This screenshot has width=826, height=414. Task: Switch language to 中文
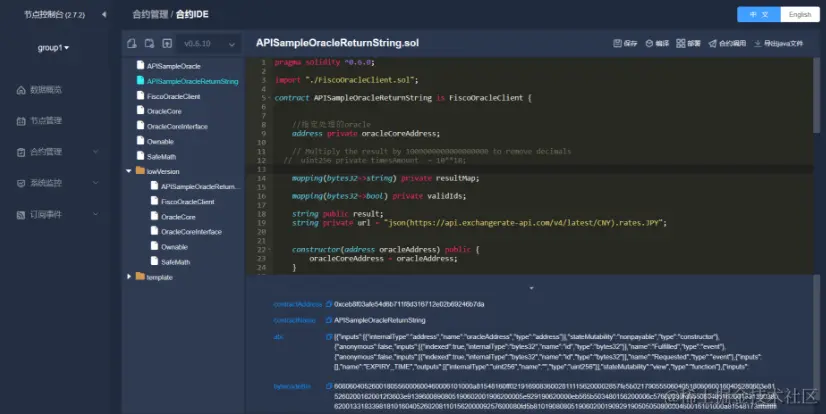pos(759,14)
